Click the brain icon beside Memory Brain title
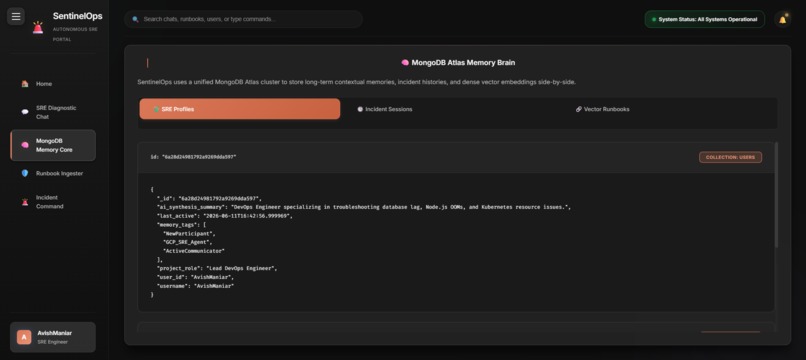 (x=405, y=62)
